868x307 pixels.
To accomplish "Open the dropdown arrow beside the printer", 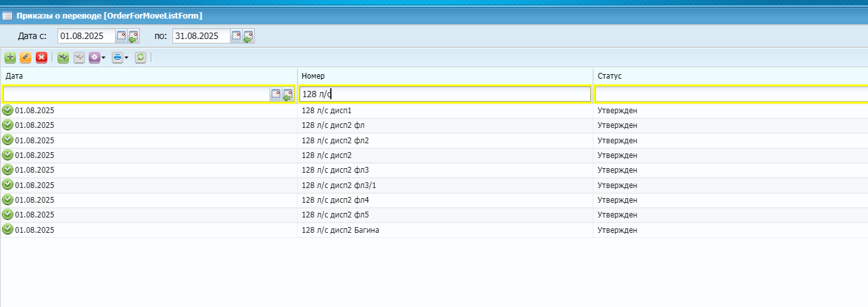I will 126,58.
